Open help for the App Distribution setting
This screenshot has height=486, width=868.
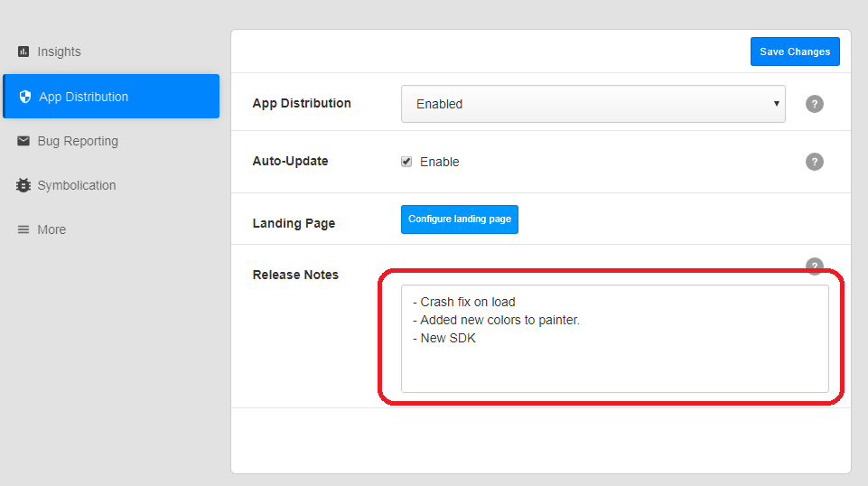[814, 104]
